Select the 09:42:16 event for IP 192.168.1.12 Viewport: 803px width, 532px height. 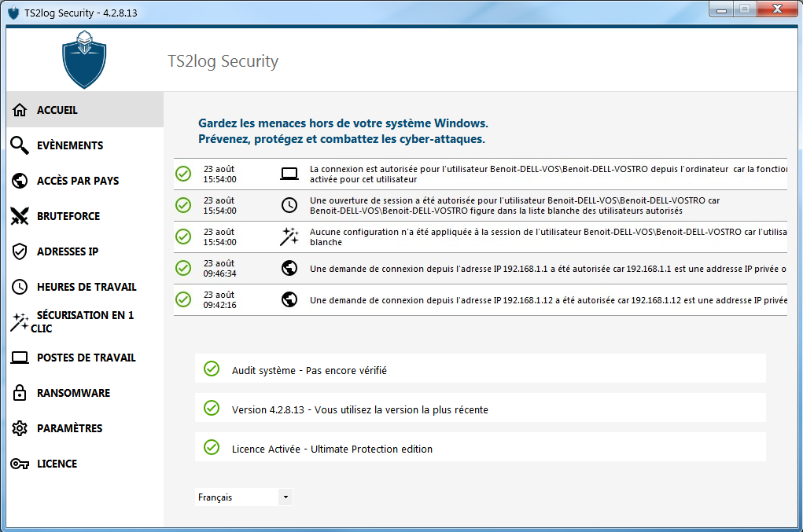pos(481,299)
